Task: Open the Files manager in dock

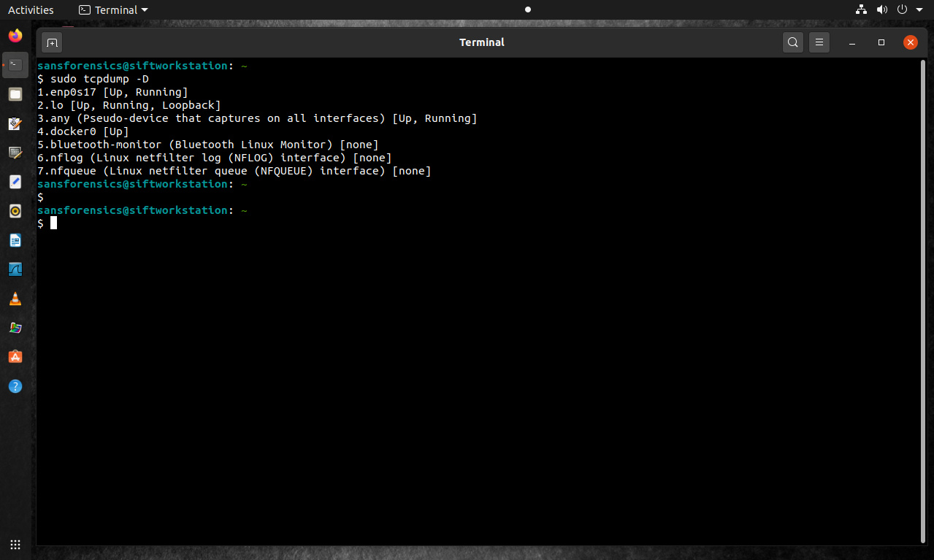Action: pos(15,94)
